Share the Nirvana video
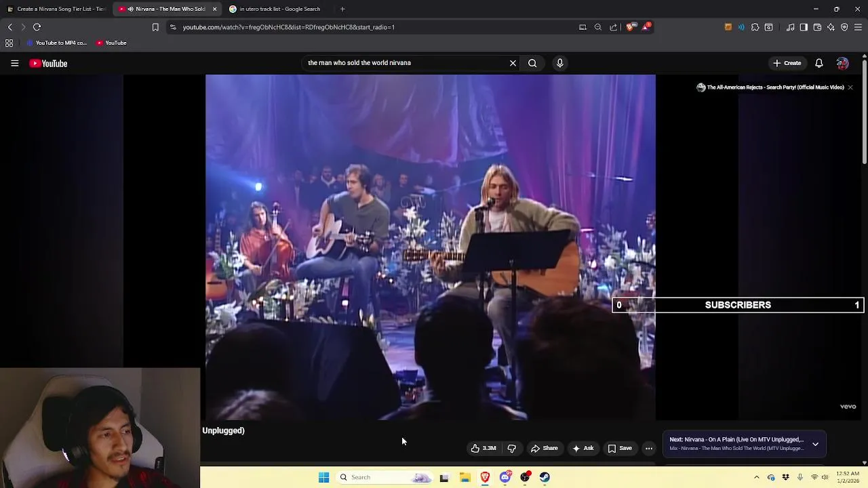Screen dimensions: 868x488 544,448
